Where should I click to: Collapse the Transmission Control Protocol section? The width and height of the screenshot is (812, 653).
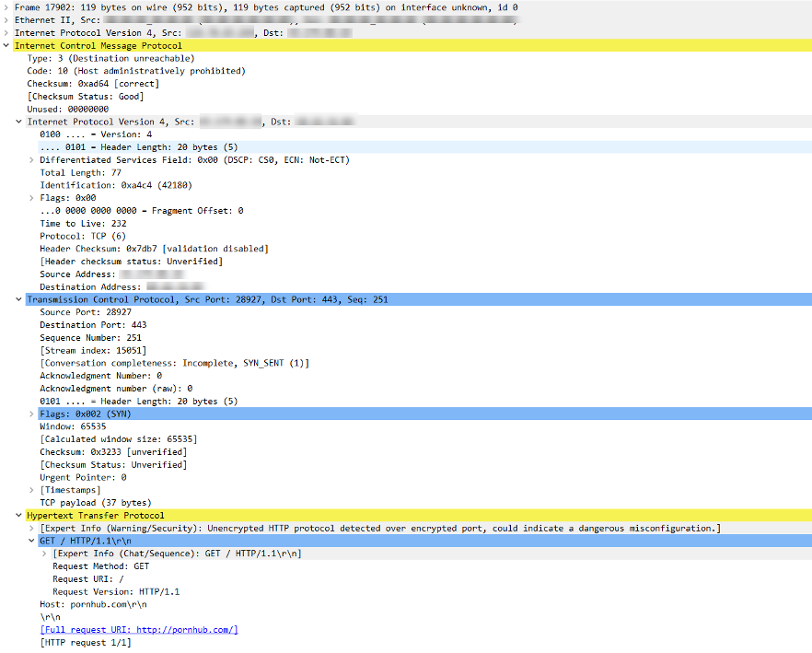(x=18, y=299)
